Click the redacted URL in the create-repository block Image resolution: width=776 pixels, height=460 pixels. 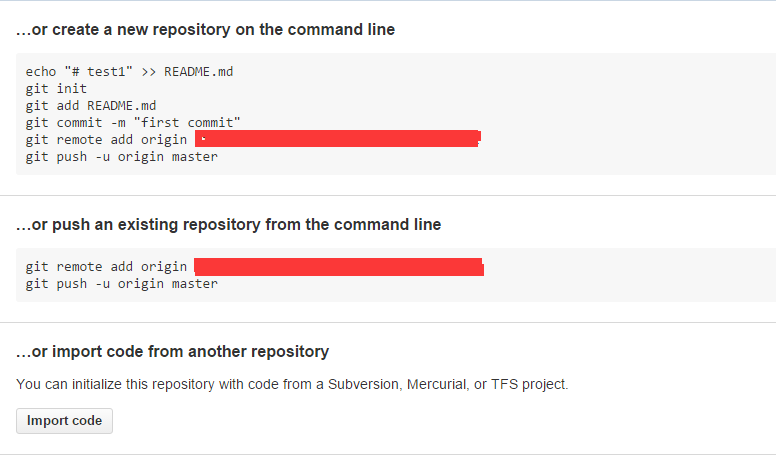pyautogui.click(x=338, y=139)
